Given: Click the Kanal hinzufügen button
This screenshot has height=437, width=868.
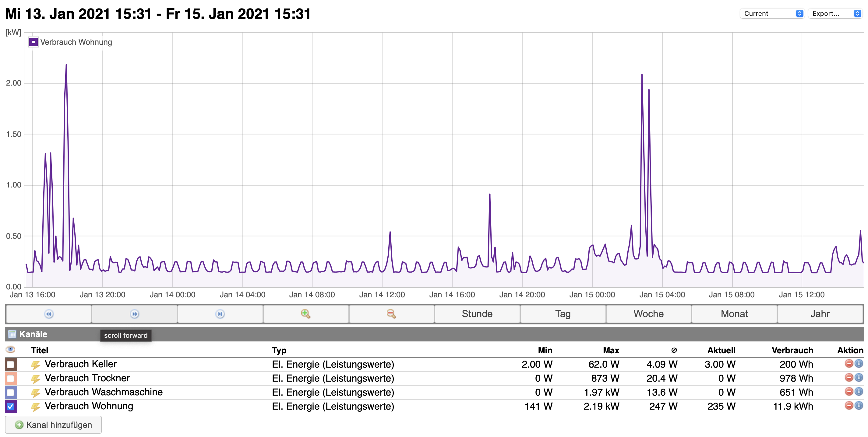Looking at the screenshot, I should click(x=53, y=425).
